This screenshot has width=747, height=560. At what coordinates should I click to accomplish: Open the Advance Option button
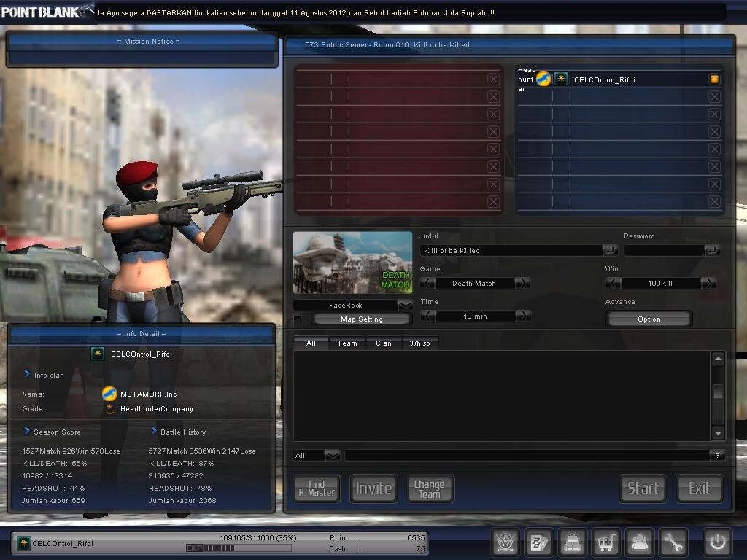point(649,319)
